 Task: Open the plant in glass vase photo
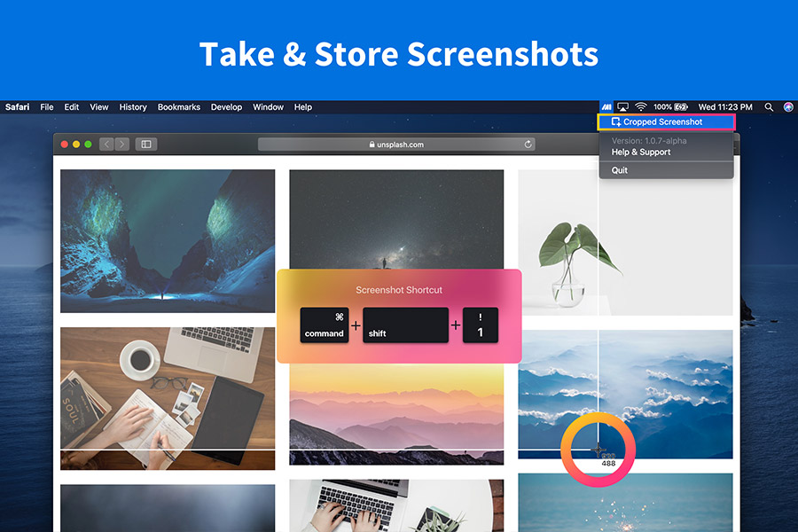pos(625,242)
